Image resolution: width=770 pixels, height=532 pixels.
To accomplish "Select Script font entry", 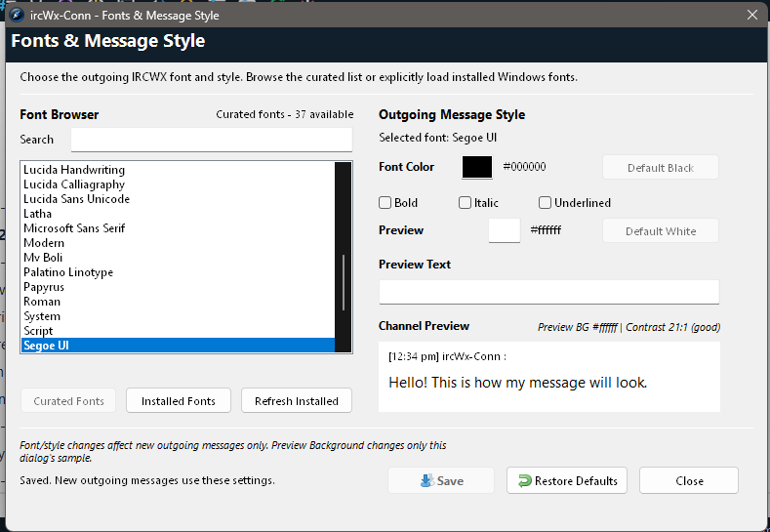I will click(178, 331).
